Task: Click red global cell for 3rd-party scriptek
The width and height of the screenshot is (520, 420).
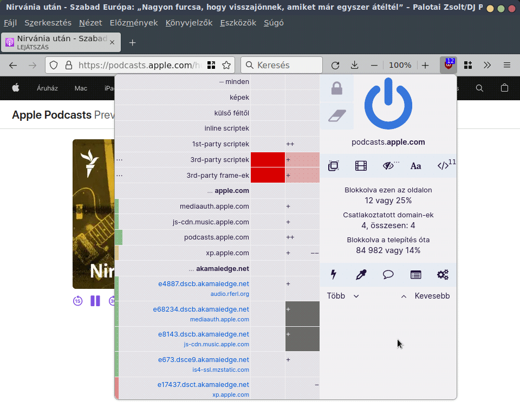Action: [x=268, y=159]
